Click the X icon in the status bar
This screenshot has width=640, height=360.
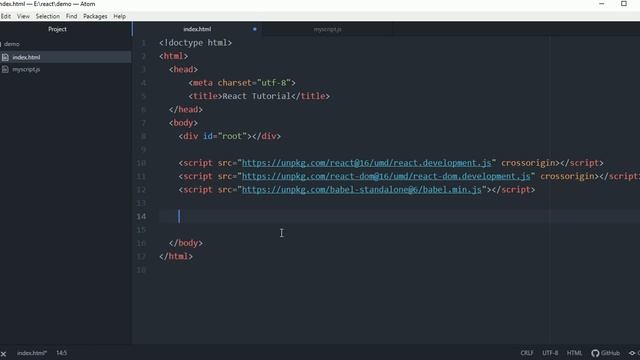pos(4,353)
